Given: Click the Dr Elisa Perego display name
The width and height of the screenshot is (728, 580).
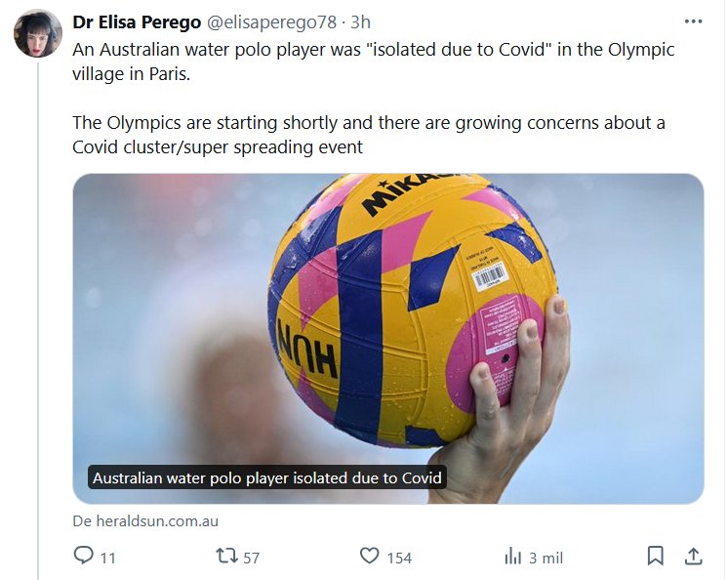Looking at the screenshot, I should [137, 21].
